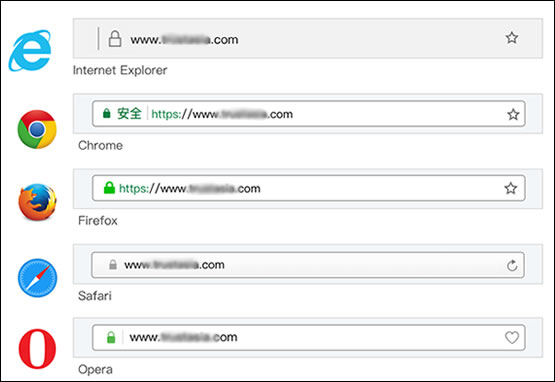The width and height of the screenshot is (555, 382).
Task: Click the reload button in Safari bar
Action: pos(512,265)
